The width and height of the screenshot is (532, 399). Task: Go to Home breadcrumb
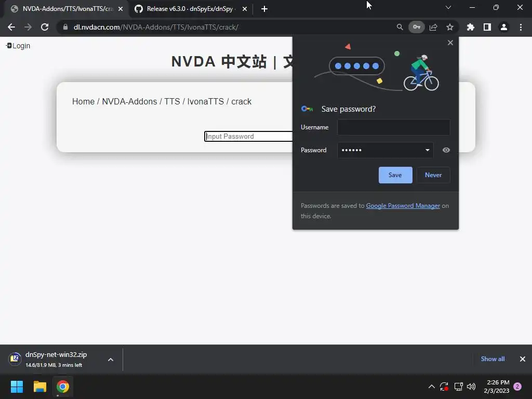pos(83,101)
